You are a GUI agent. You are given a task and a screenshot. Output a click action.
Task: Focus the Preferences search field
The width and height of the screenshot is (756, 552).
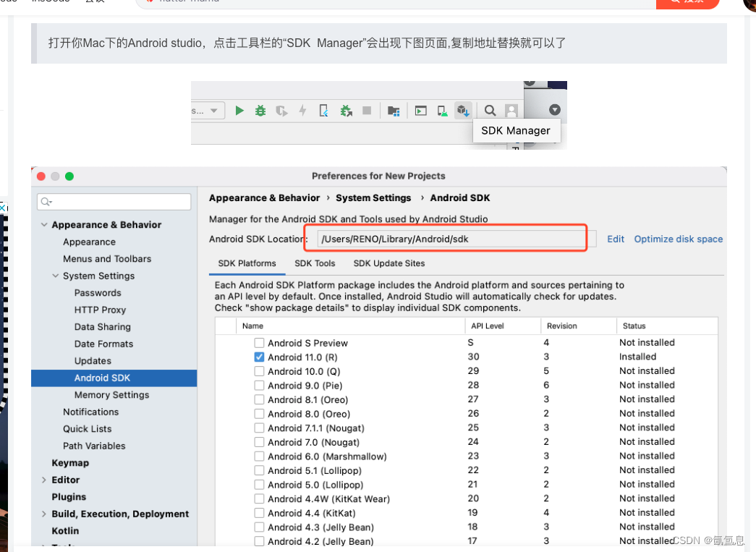[x=114, y=202]
